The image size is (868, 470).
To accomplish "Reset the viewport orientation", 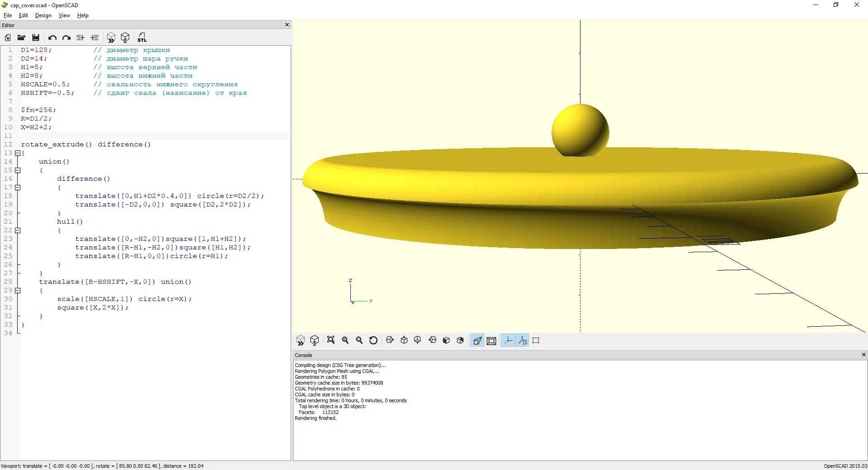I will point(373,340).
